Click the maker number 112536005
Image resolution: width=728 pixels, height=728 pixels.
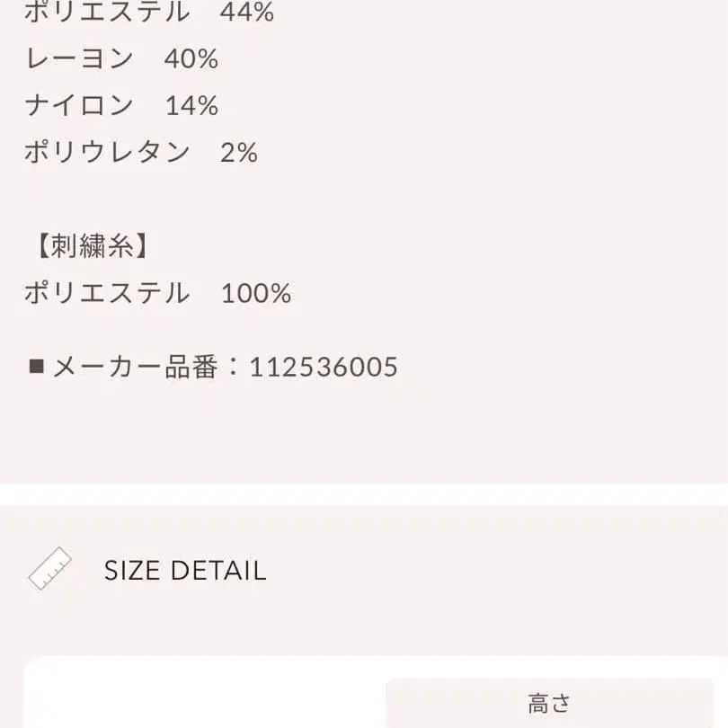pyautogui.click(x=324, y=367)
